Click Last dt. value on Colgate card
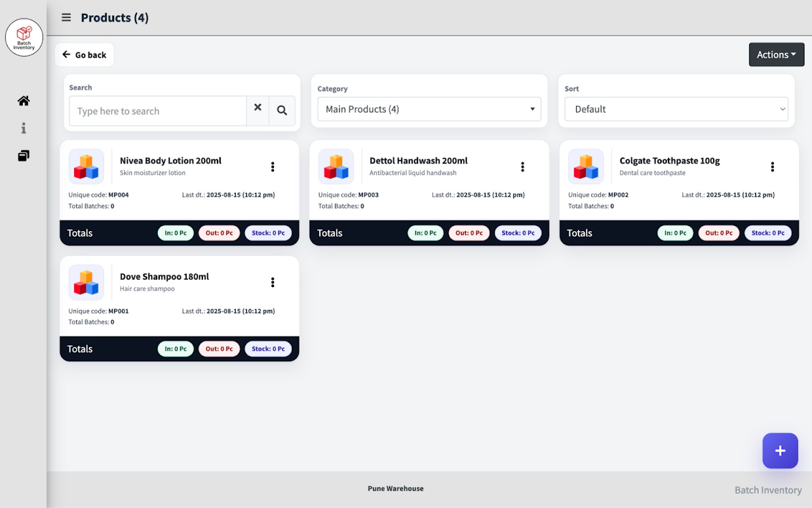The width and height of the screenshot is (812, 508). tap(740, 195)
